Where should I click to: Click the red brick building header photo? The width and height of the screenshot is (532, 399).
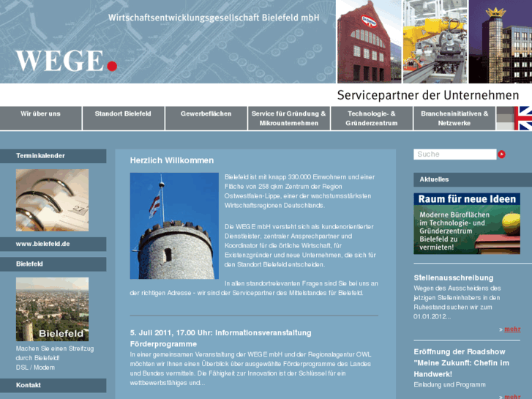click(369, 42)
